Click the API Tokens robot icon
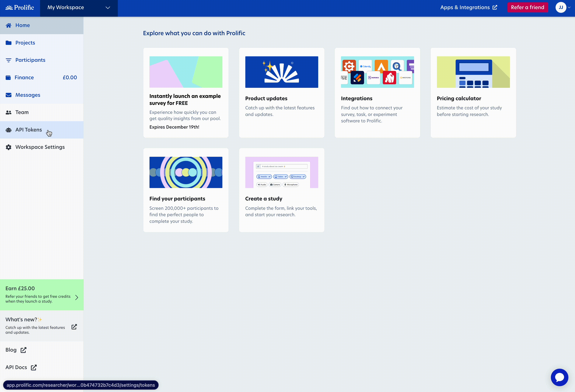 click(9, 130)
